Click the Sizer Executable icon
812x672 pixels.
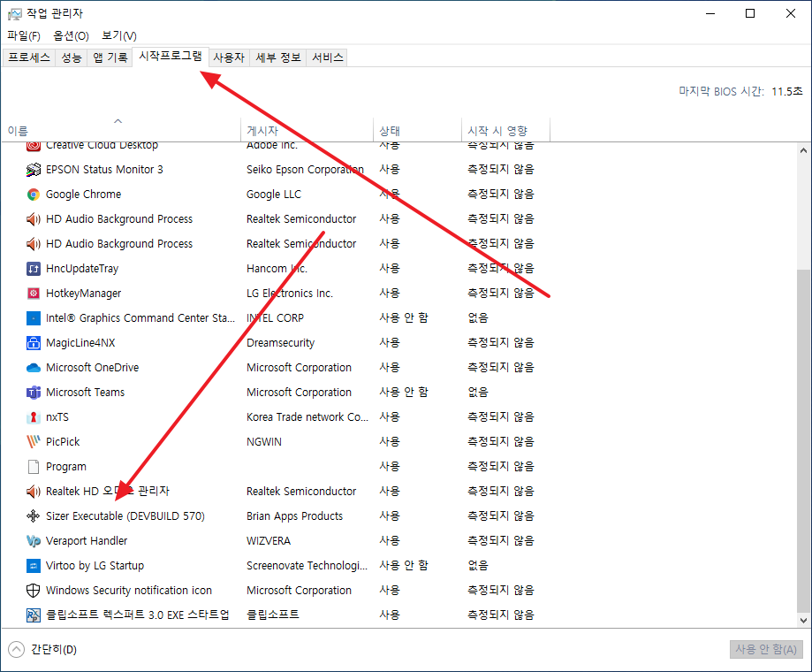coord(34,516)
